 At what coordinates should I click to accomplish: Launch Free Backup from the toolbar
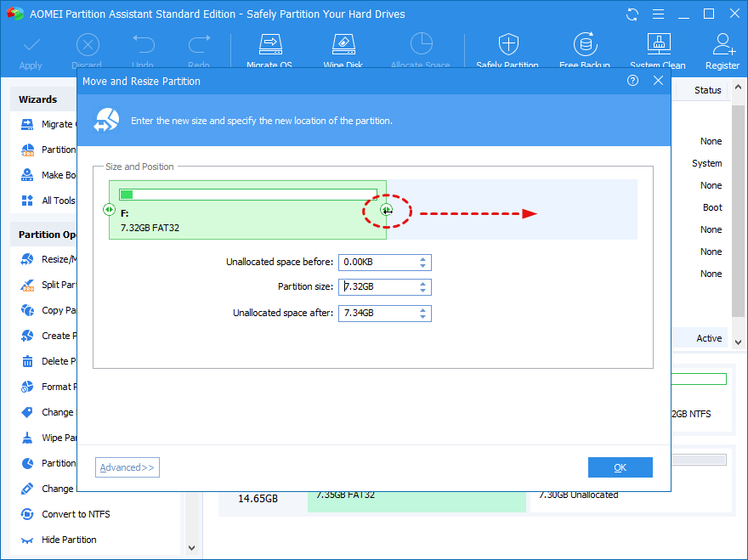pos(584,45)
